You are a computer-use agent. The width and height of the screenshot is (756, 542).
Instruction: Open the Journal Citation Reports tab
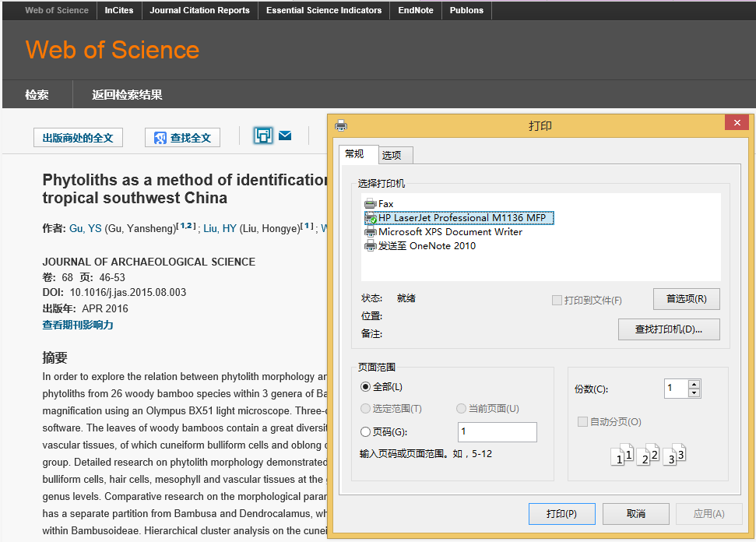199,10
